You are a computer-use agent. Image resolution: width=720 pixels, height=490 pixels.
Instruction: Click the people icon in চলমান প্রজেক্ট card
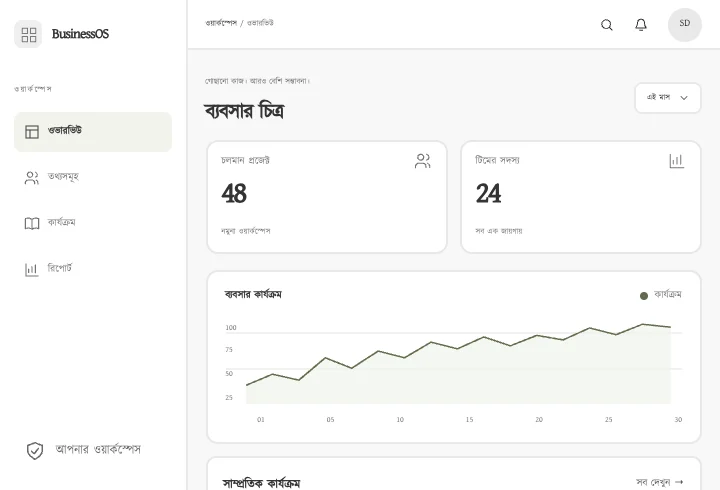click(422, 161)
